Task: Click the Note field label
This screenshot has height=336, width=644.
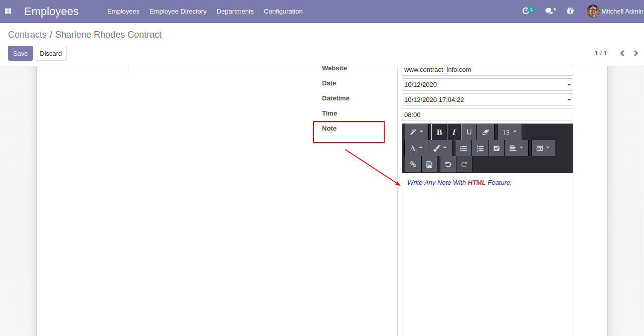Action: coord(329,129)
